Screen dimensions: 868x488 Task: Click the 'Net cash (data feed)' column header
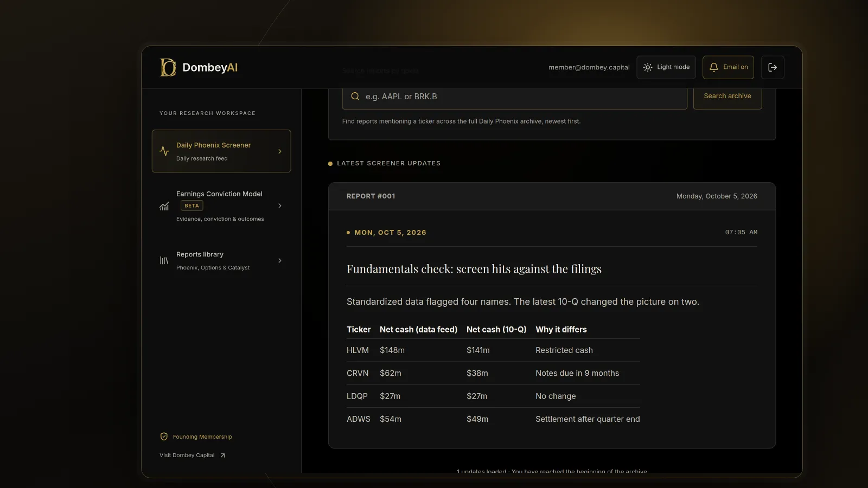pyautogui.click(x=418, y=330)
